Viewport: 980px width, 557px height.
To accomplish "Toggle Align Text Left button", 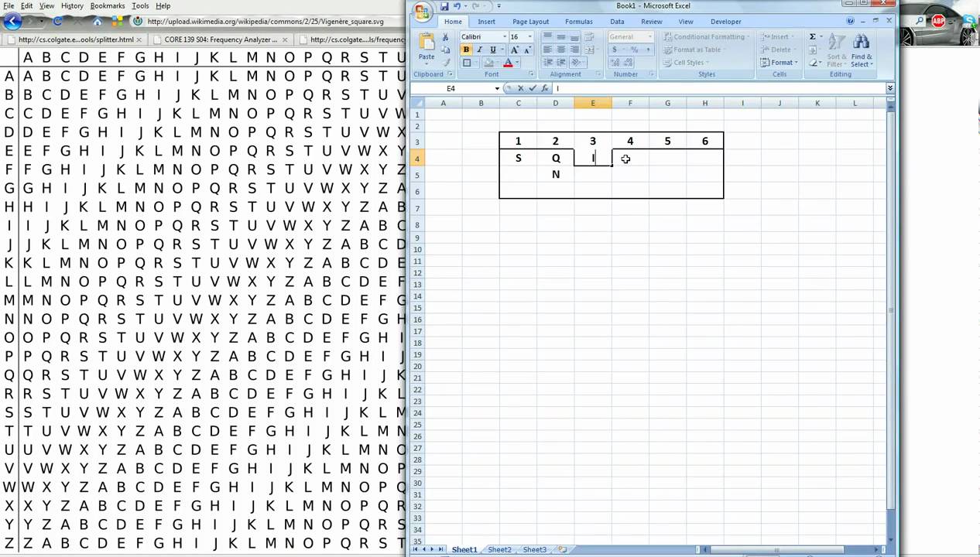I will pos(548,50).
